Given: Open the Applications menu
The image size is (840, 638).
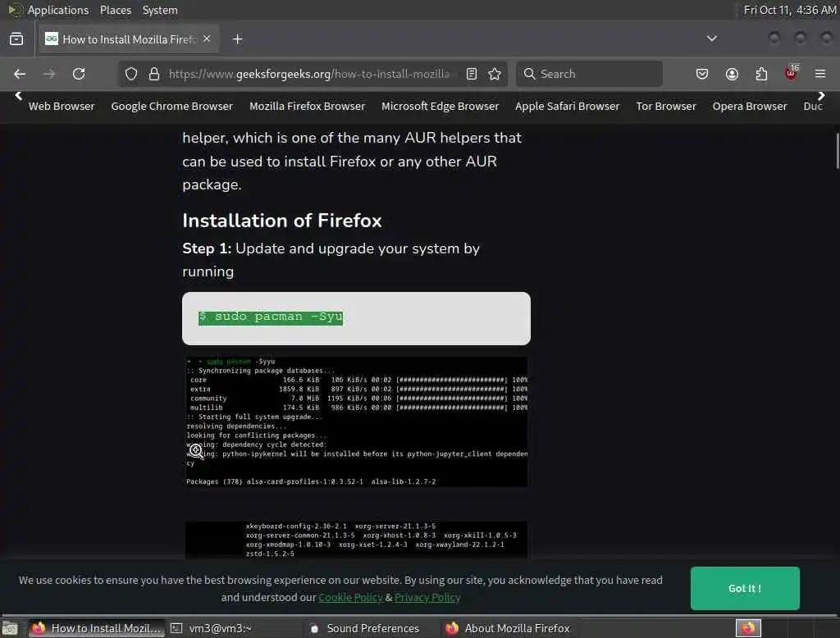Looking at the screenshot, I should coord(58,10).
